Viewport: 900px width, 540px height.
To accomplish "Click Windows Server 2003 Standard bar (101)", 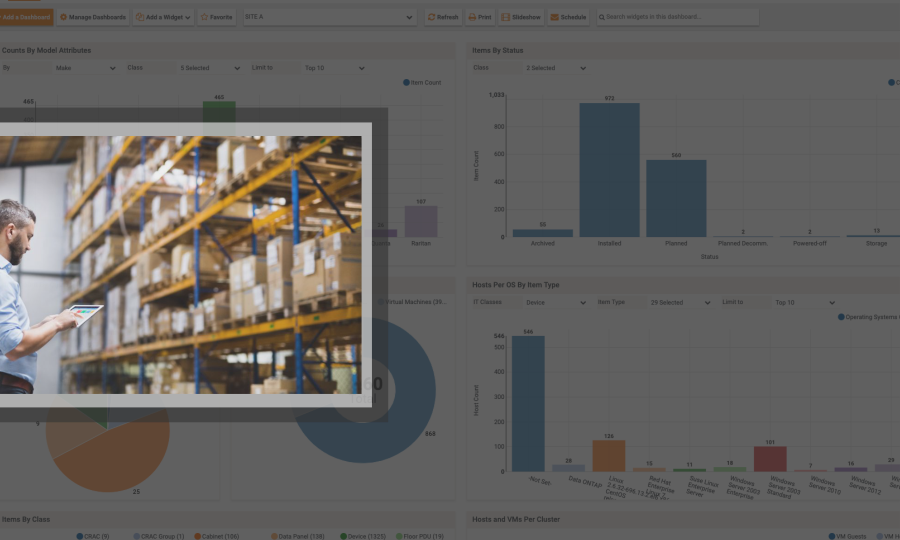I will point(770,459).
